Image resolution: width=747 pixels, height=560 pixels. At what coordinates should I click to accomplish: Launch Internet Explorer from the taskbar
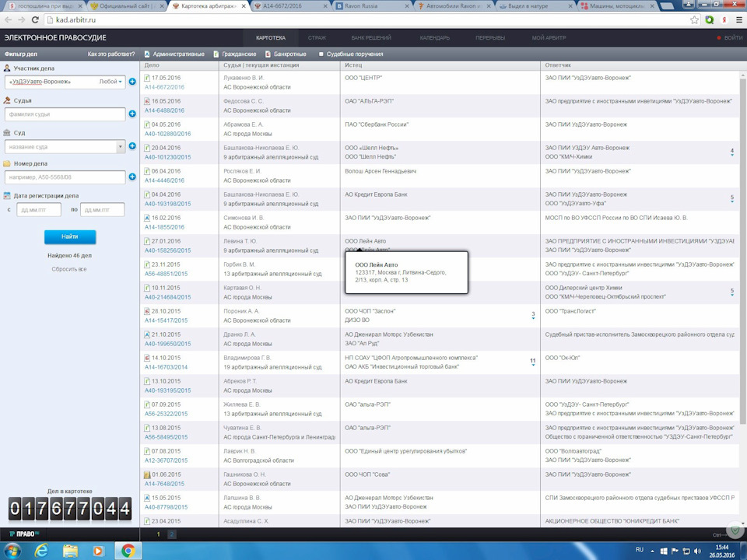41,551
